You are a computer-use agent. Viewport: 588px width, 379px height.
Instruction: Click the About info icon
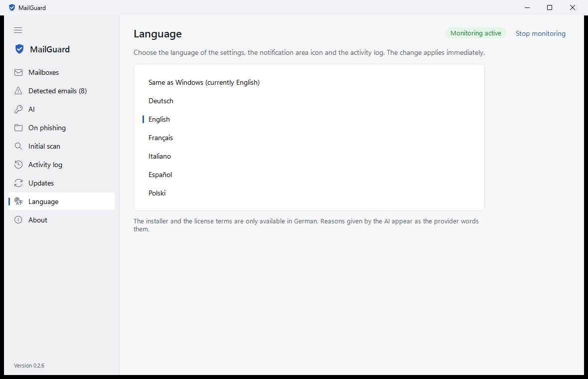click(x=18, y=220)
